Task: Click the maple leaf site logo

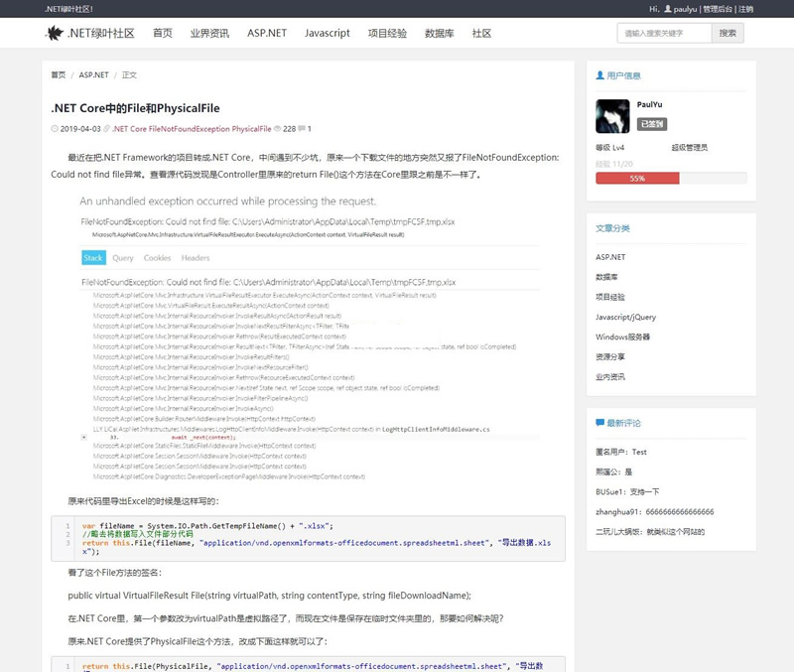Action: tap(54, 34)
